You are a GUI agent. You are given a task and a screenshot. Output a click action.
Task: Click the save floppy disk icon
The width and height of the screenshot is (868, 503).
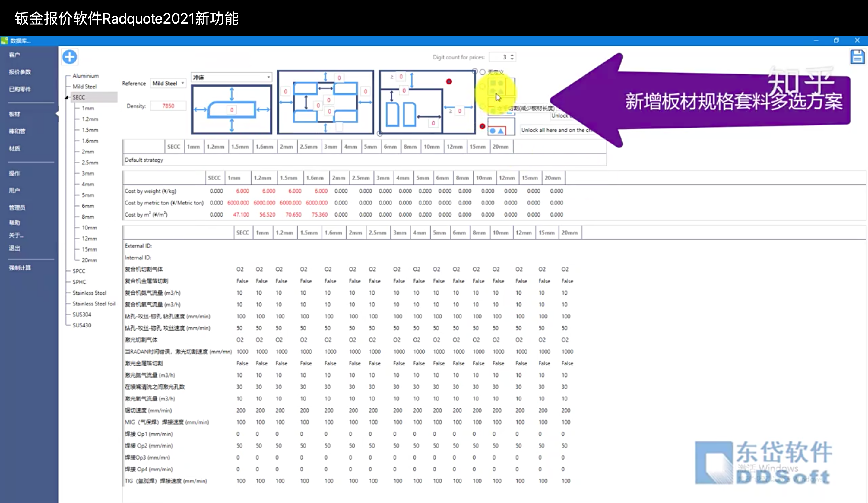857,57
